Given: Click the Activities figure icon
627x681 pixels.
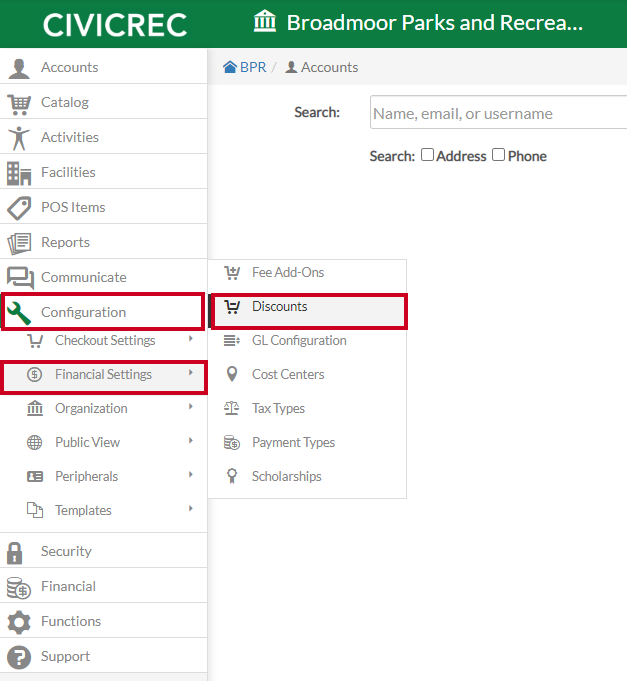Looking at the screenshot, I should 19,138.
